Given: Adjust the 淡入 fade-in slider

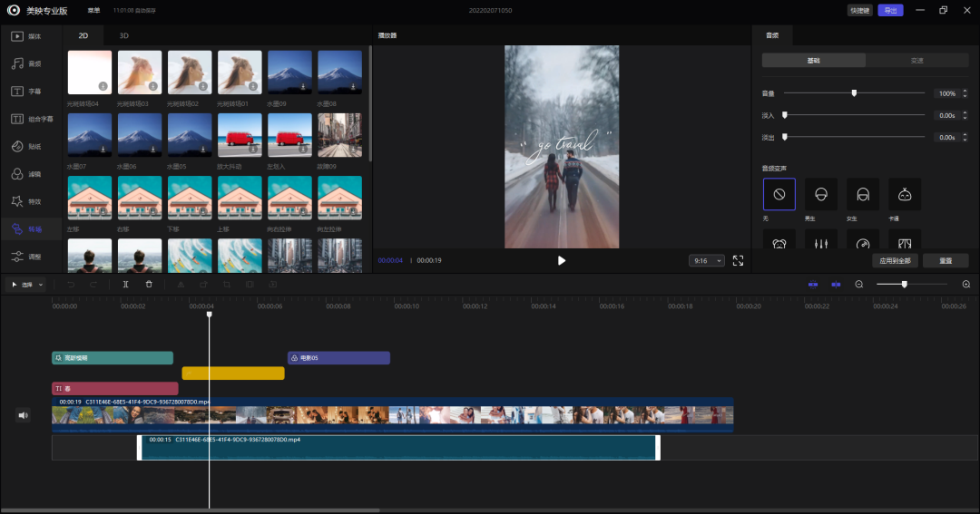Looking at the screenshot, I should pyautogui.click(x=785, y=115).
